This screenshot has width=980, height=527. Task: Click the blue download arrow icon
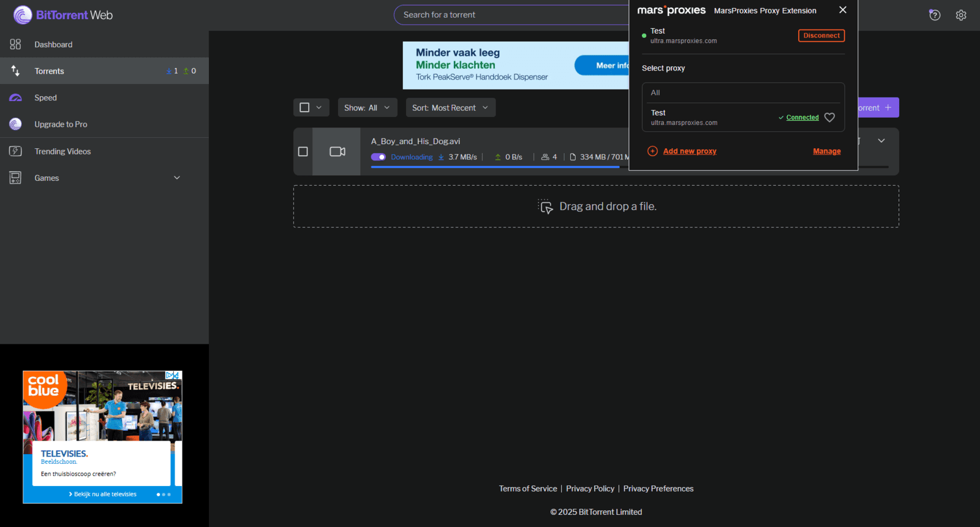[441, 157]
